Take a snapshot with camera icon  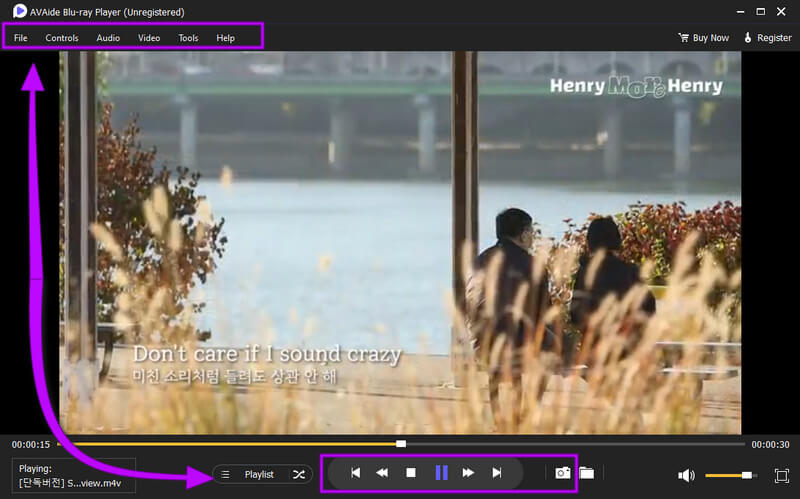pyautogui.click(x=563, y=473)
